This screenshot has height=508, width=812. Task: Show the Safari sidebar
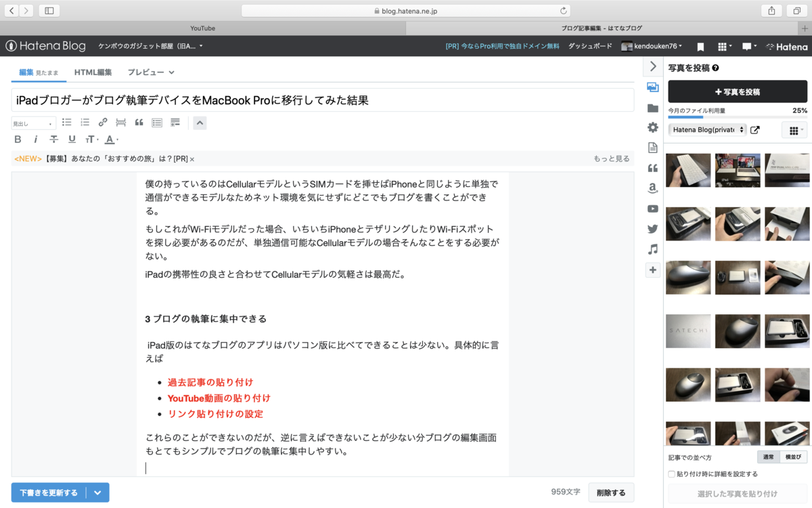[49, 10]
